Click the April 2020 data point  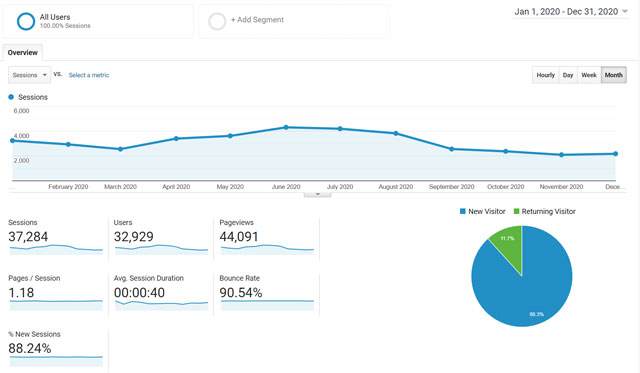176,139
